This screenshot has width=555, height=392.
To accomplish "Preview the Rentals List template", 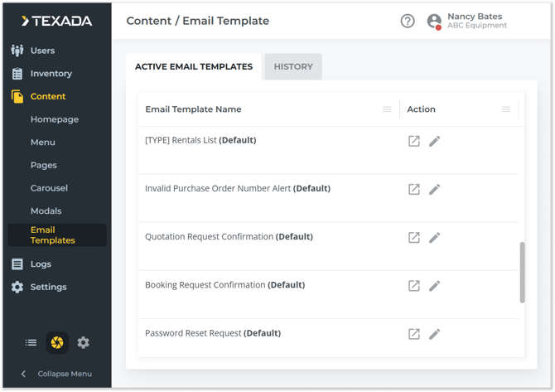I will pos(414,141).
